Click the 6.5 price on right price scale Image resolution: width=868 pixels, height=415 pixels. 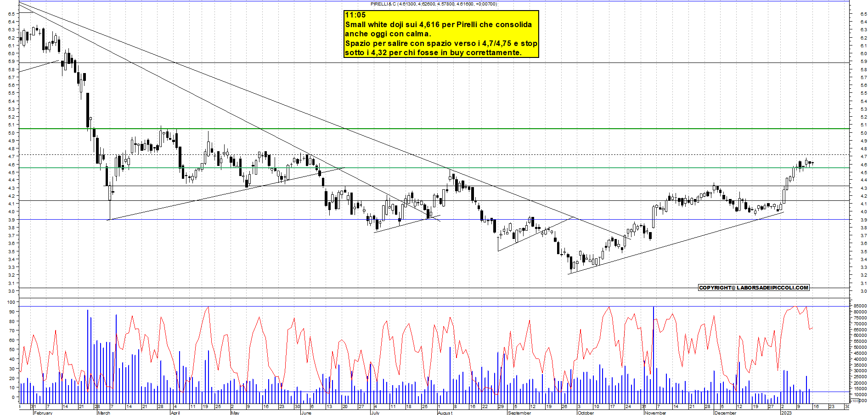tap(864, 14)
